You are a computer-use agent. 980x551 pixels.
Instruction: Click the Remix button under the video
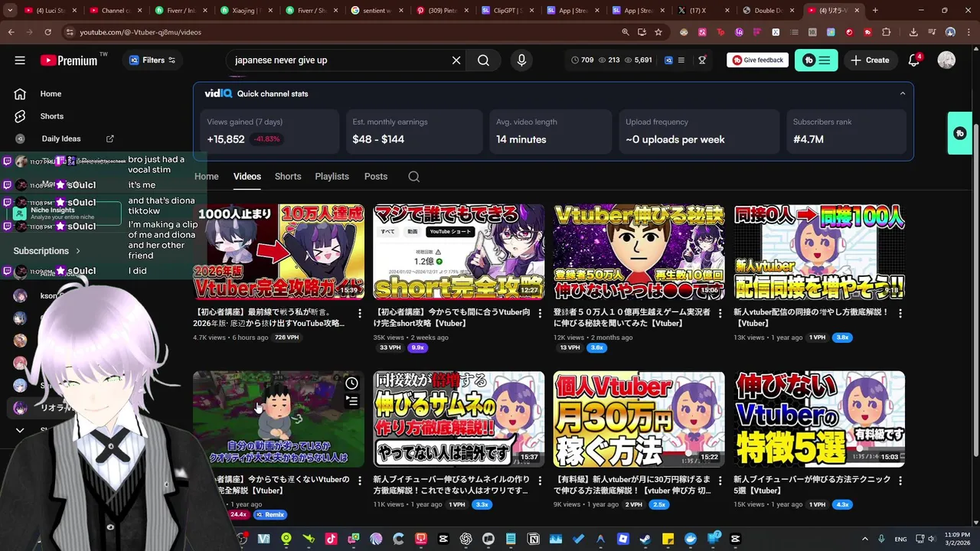tap(270, 515)
